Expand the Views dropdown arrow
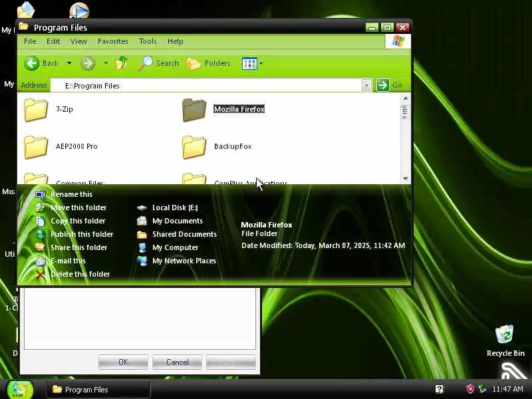The width and height of the screenshot is (532, 399). coord(261,63)
